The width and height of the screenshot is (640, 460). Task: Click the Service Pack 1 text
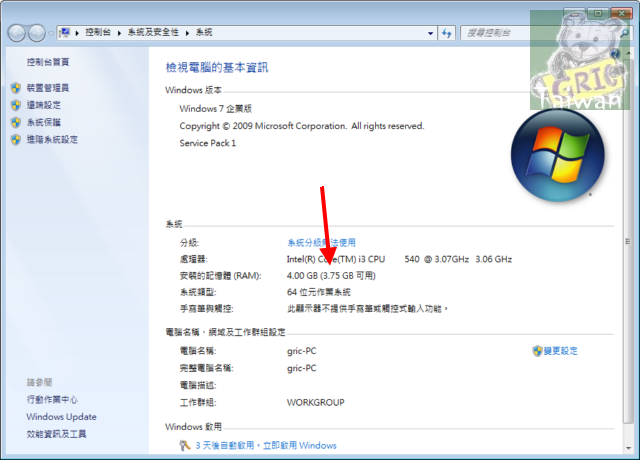click(208, 143)
